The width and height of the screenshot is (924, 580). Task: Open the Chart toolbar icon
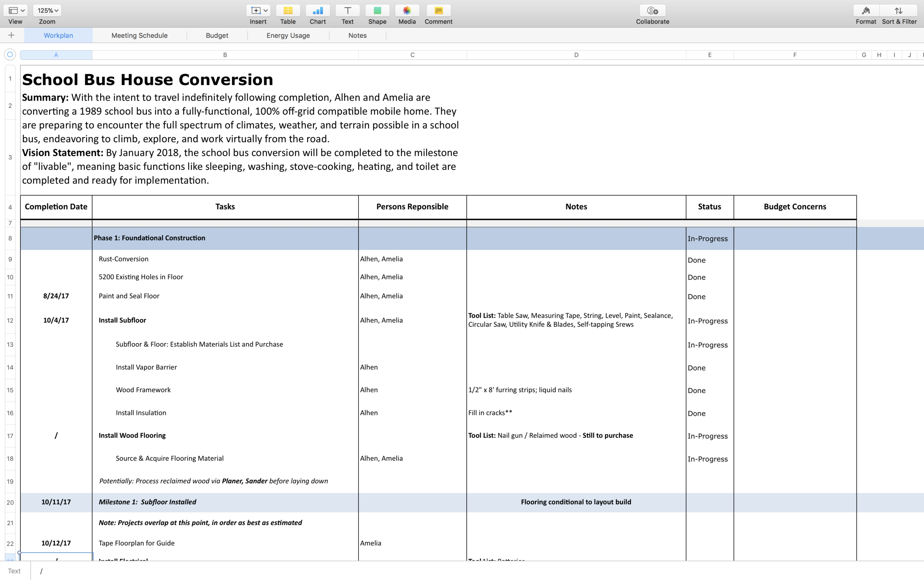(318, 10)
